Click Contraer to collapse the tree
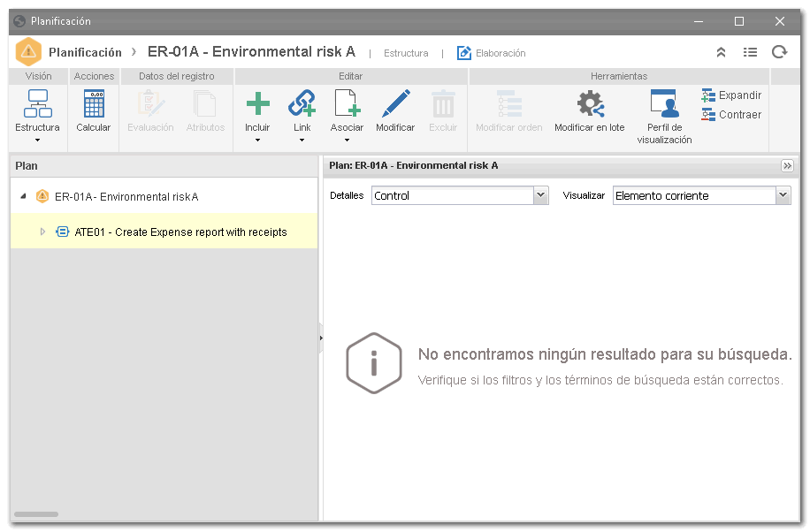Viewport: 810px width, 532px height. 731,115
